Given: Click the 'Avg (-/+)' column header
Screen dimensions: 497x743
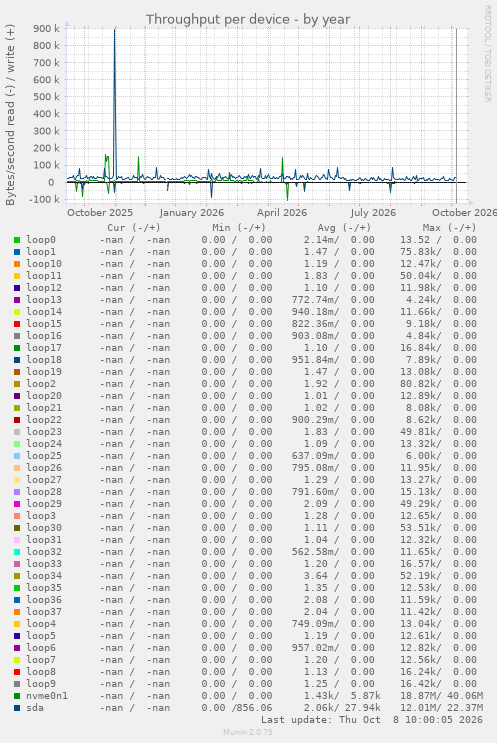Looking at the screenshot, I should click(344, 228).
